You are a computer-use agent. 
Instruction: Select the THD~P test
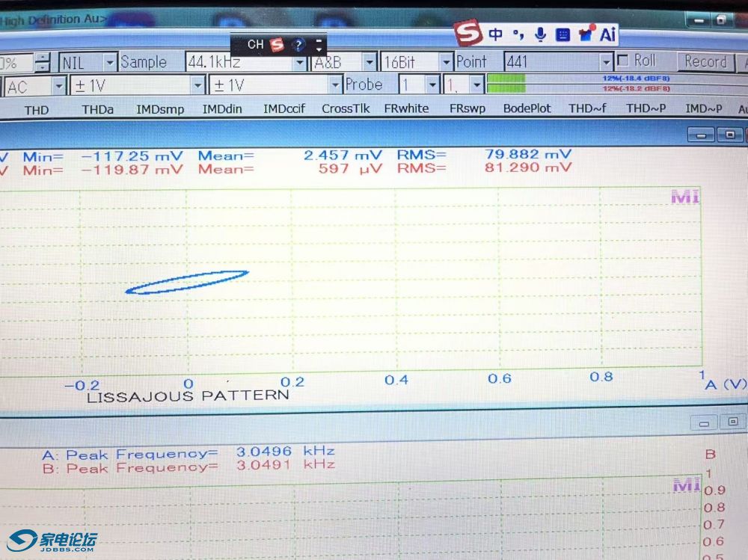click(x=646, y=108)
